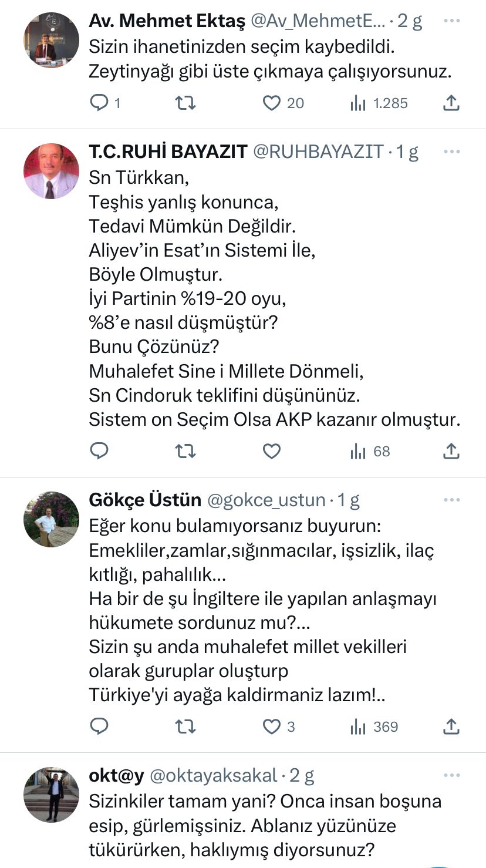Like Gökçe Üstün's tweet with 3 likes

(271, 726)
